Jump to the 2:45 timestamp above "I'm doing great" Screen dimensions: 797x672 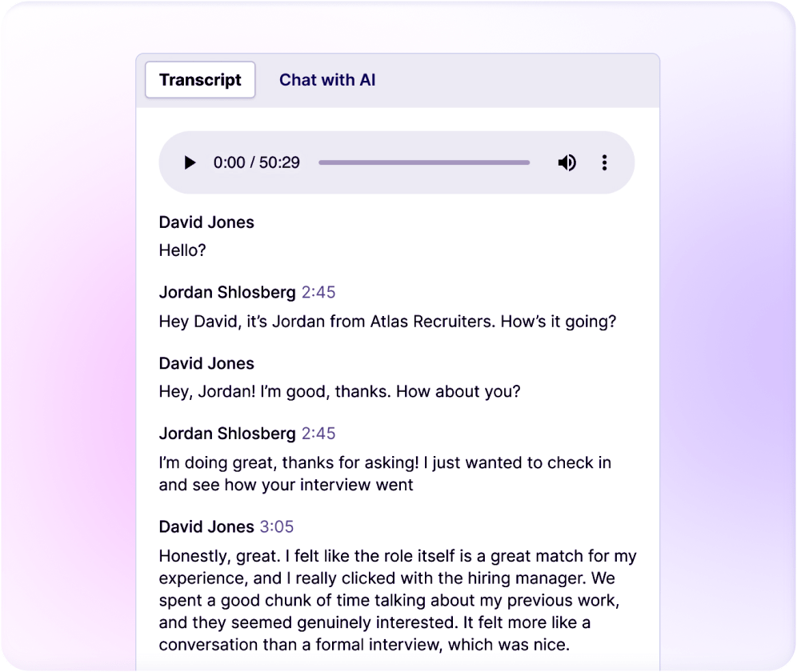tap(318, 434)
